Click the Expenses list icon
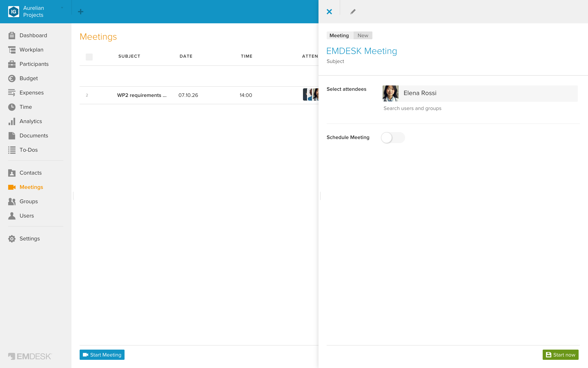Viewport: 588px width, 368px height. click(12, 93)
